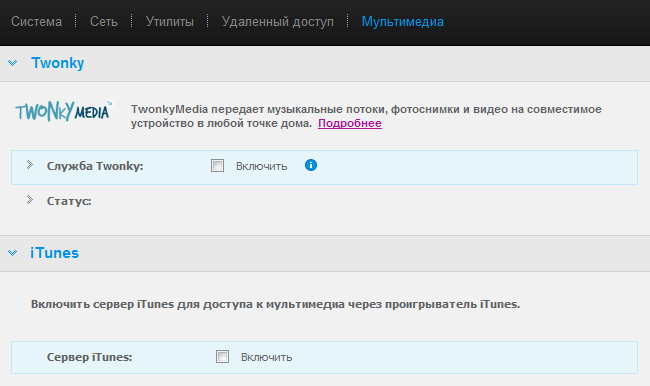This screenshot has height=386, width=650.
Task: Follow the Подробнее link
Action: [x=350, y=123]
